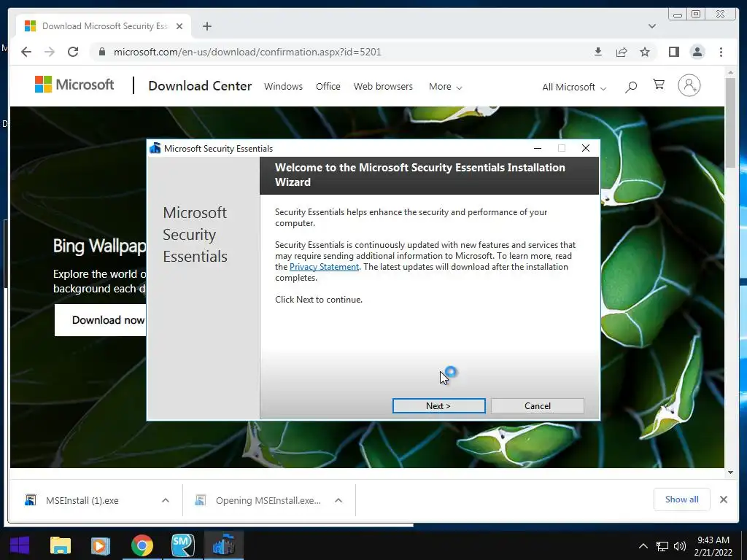
Task: Cancel the Security Essentials installation wizard
Action: 538,405
